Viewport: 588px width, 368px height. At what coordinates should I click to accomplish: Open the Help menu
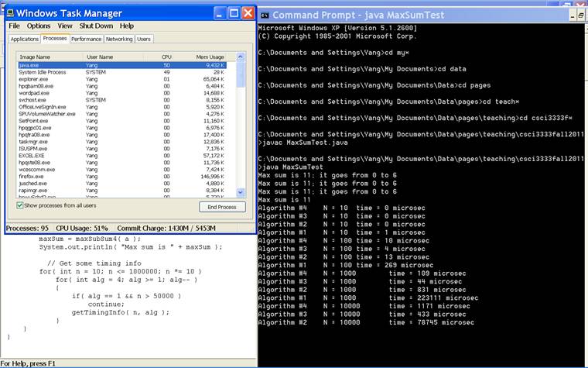click(126, 26)
